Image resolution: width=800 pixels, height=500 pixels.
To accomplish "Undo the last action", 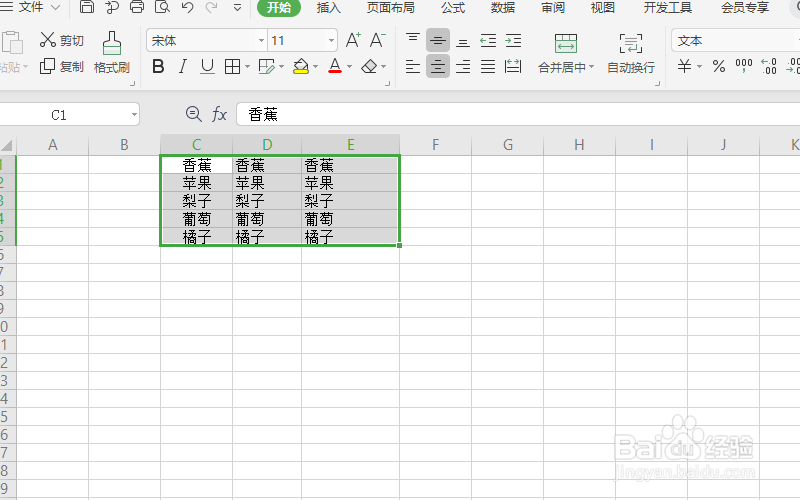I will [x=187, y=7].
